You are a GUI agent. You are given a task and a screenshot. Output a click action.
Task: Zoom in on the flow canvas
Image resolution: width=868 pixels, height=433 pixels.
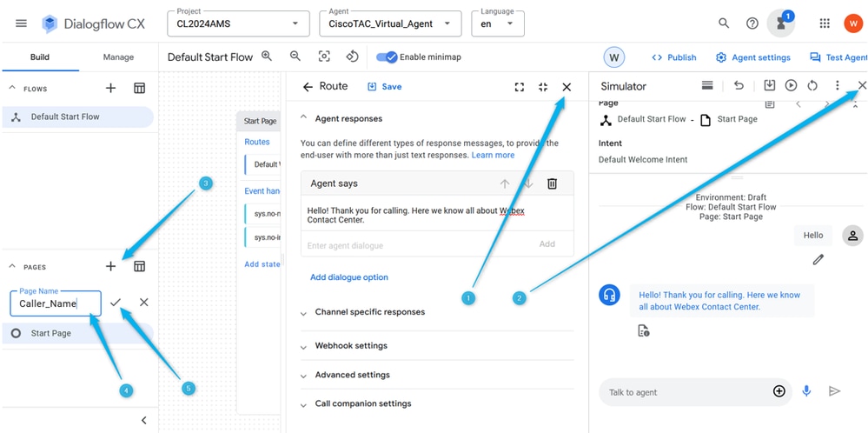pos(267,56)
